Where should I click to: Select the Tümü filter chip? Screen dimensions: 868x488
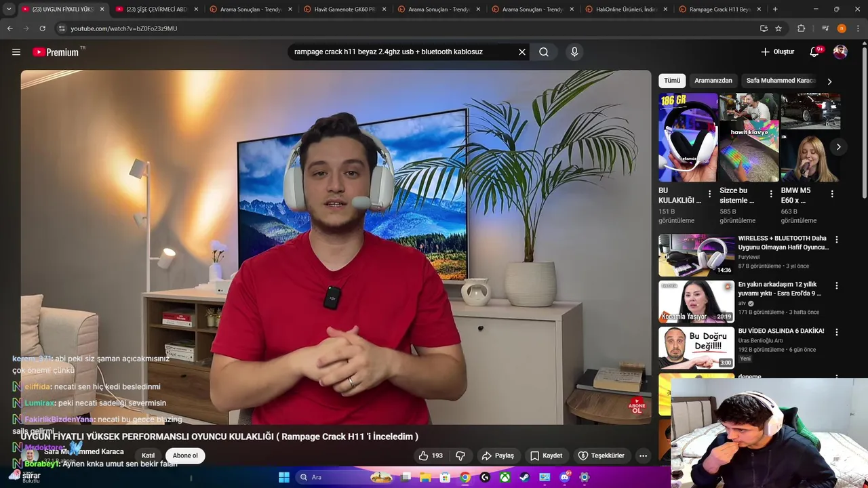(x=672, y=81)
